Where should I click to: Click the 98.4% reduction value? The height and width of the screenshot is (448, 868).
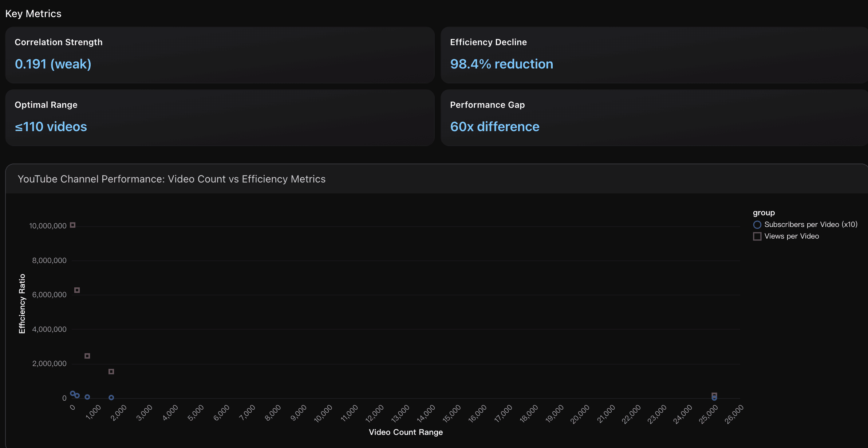(x=501, y=64)
